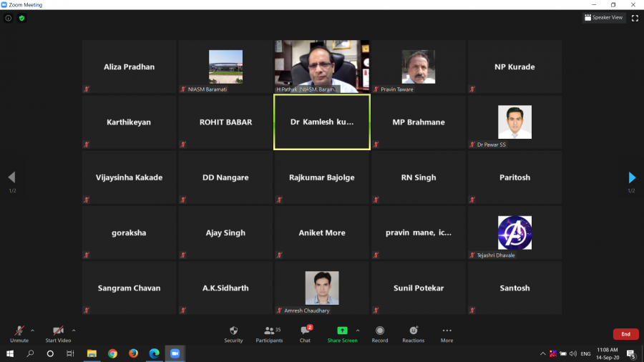Expand Share Screen options arrow
The width and height of the screenshot is (644, 362).
click(358, 331)
